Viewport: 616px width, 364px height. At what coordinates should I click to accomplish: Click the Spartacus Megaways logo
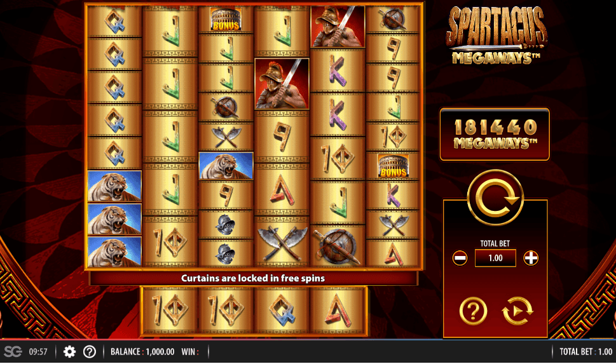tap(496, 36)
